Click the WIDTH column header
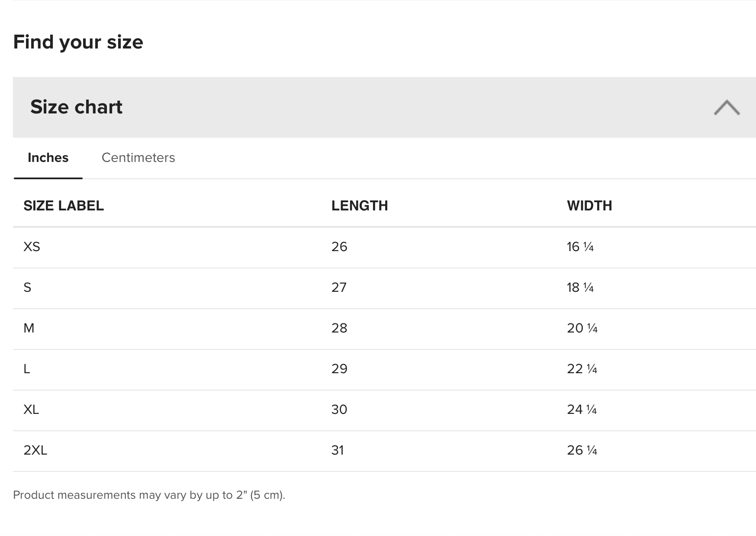Image resolution: width=756 pixels, height=536 pixels. (589, 206)
